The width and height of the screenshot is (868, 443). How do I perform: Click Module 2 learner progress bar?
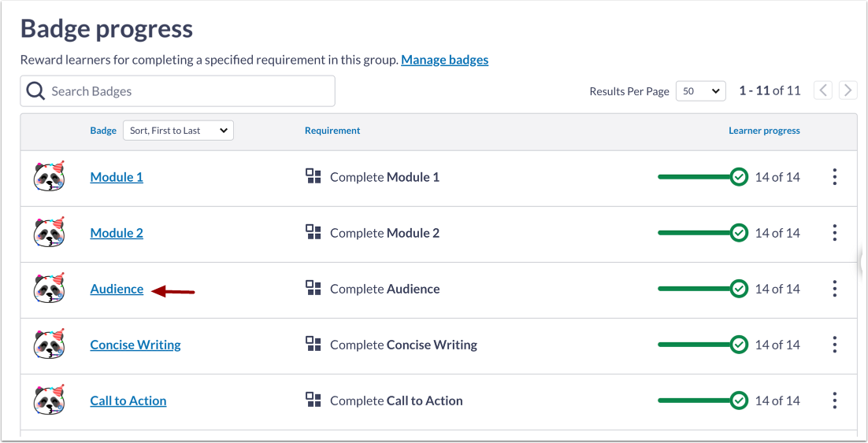click(695, 233)
